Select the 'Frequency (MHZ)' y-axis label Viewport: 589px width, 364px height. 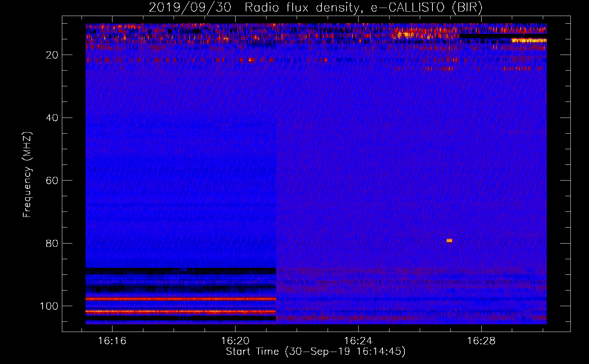(27, 175)
